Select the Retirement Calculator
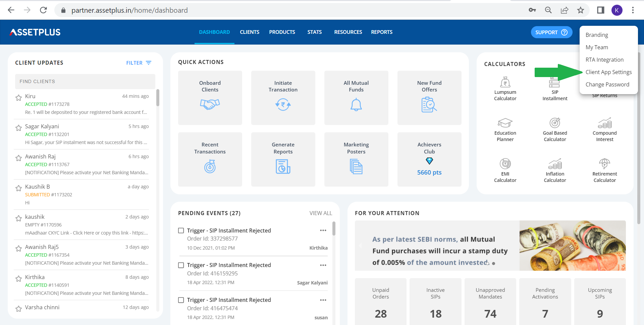 click(604, 170)
